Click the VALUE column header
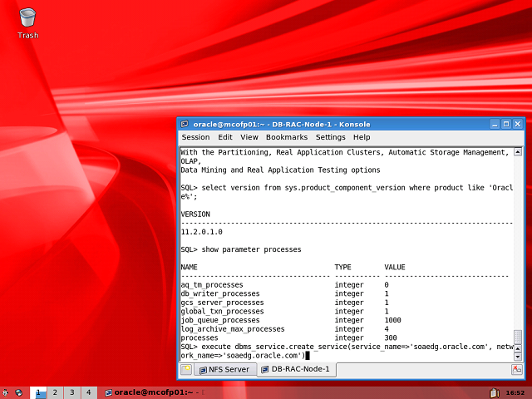The height and width of the screenshot is (399, 532). pyautogui.click(x=395, y=268)
